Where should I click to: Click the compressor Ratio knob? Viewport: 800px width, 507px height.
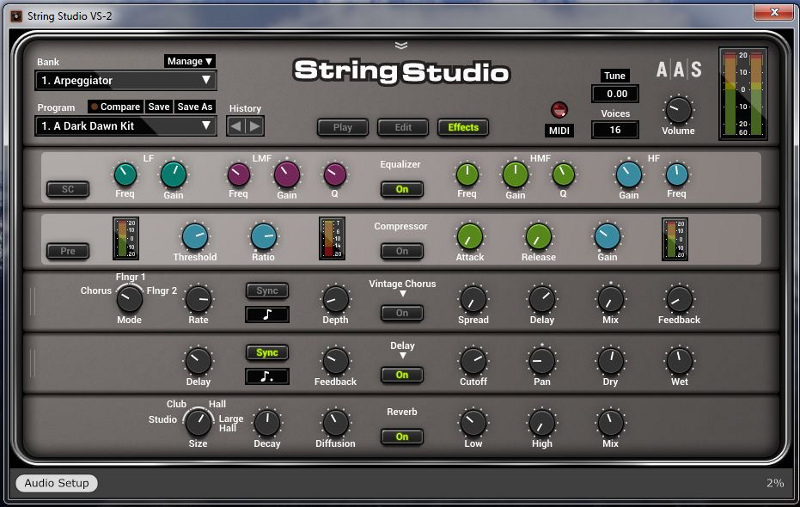click(x=263, y=237)
